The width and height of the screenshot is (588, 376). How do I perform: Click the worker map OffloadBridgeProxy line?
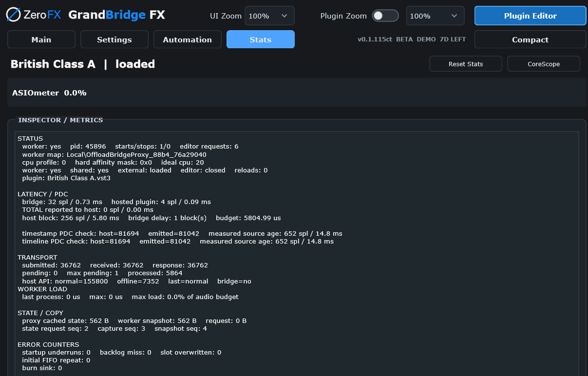(114, 154)
